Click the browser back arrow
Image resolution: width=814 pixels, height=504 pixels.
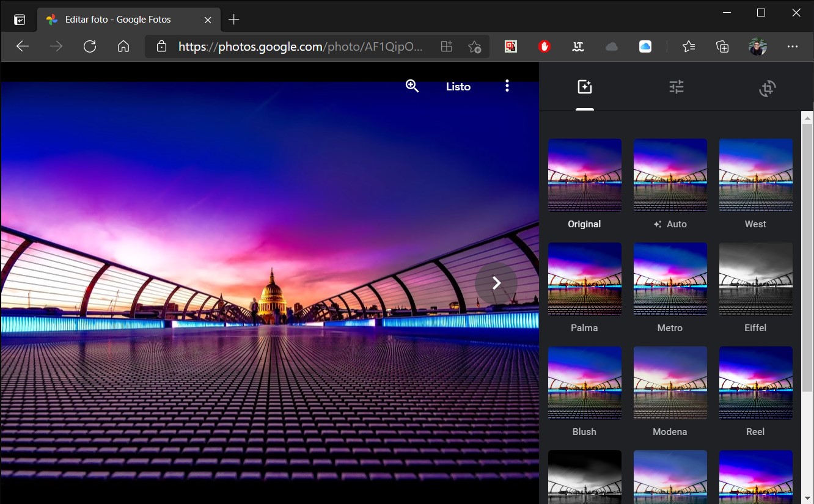(23, 46)
